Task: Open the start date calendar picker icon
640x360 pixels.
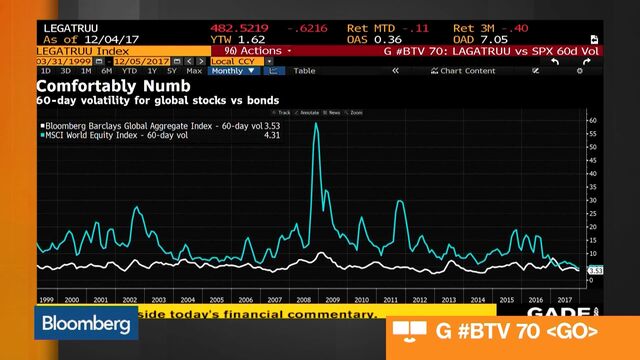Action: pos(99,61)
